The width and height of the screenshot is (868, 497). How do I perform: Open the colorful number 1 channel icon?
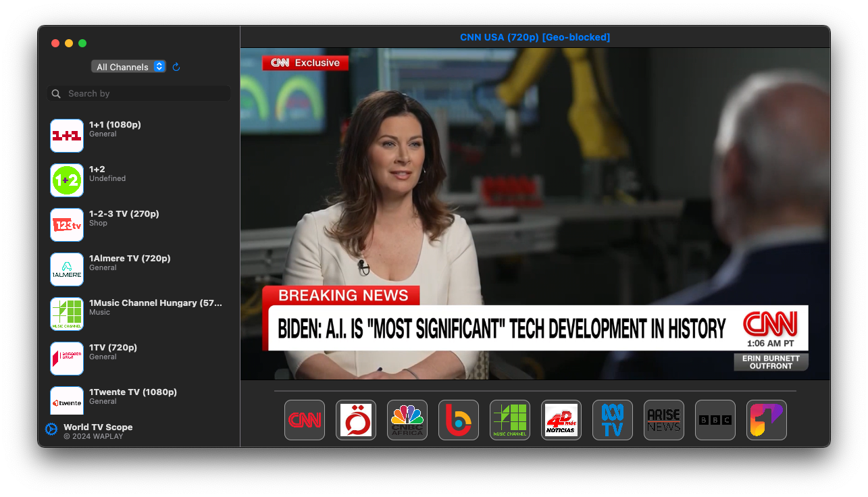point(767,420)
